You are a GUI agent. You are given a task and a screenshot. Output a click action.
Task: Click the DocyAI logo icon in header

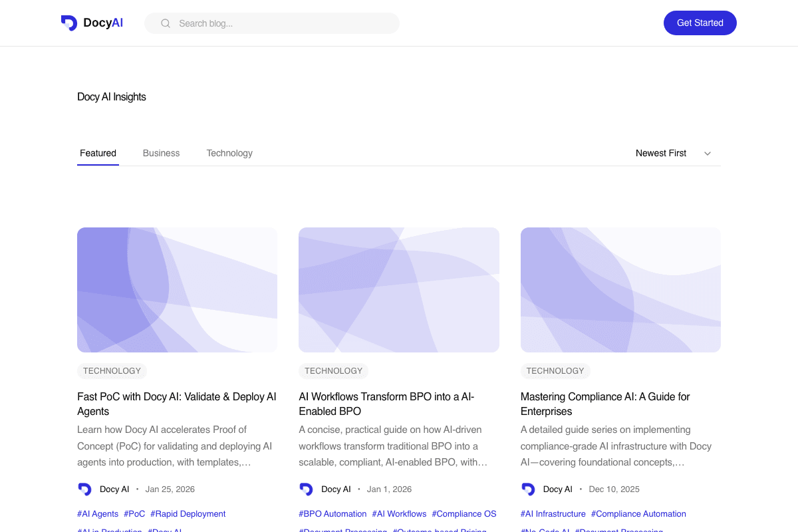tap(69, 22)
